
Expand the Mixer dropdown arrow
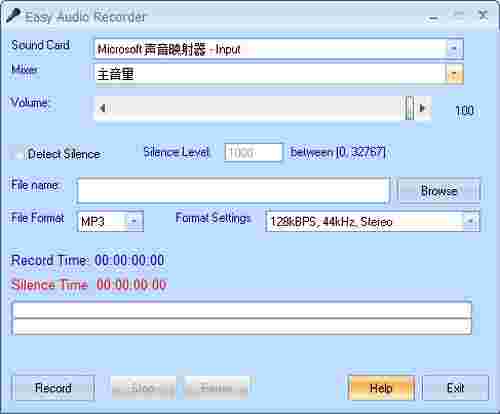click(454, 74)
